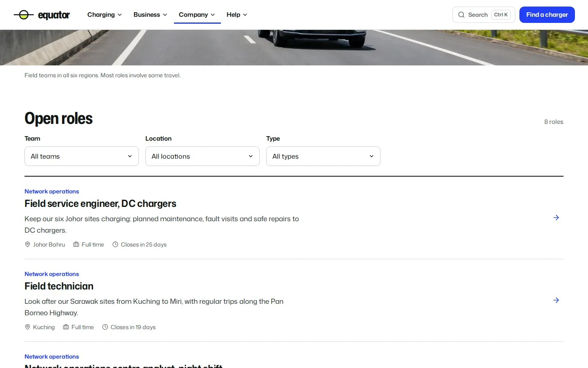Image resolution: width=588 pixels, height=368 pixels.
Task: Click briefcase icon beside Kuching Full time
Action: click(66, 327)
